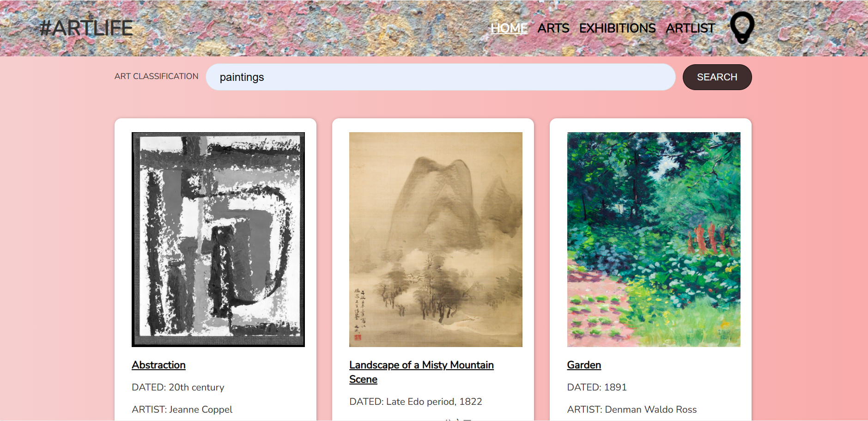This screenshot has width=868, height=421.
Task: Navigate to the EXHIBITIONS page
Action: click(x=617, y=28)
